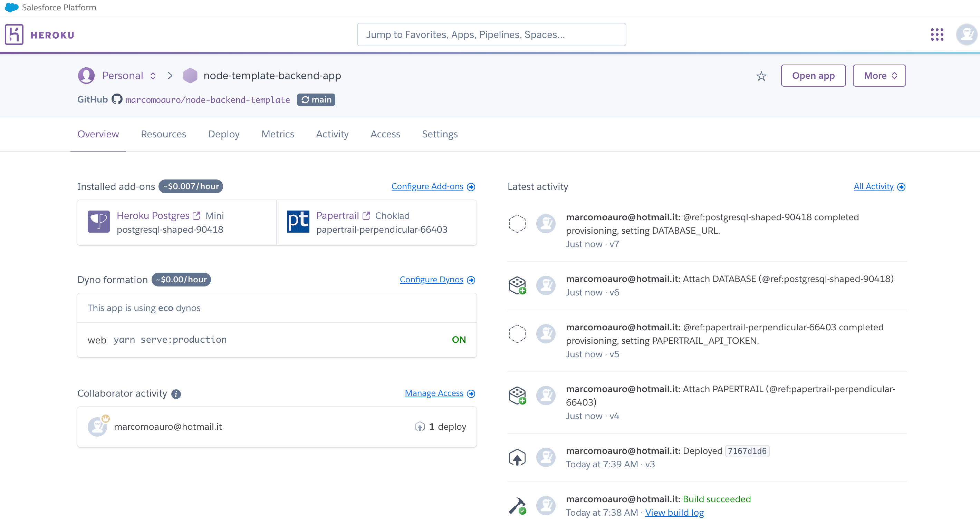Viewport: 980px width, 526px height.
Task: Click the external link icon beside Heroku Postgres
Action: (x=197, y=215)
